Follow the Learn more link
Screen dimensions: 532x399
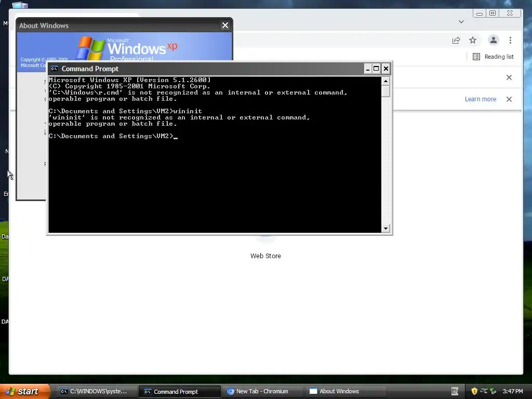click(481, 99)
